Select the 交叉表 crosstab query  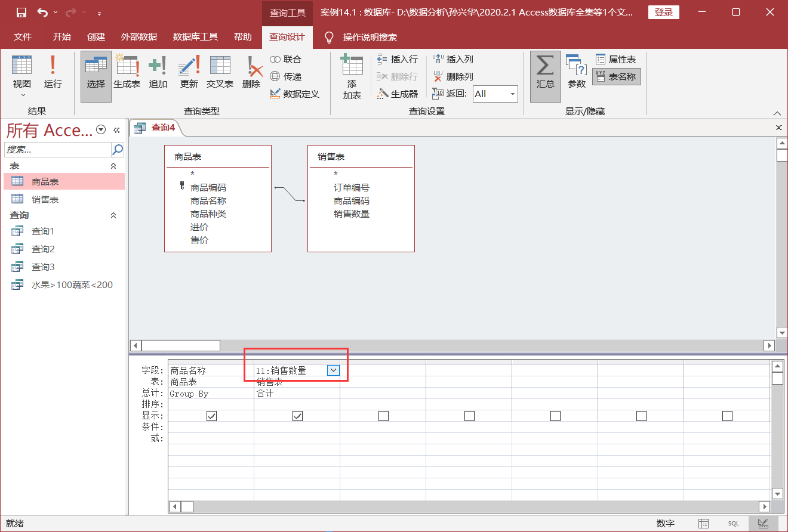[x=220, y=72]
